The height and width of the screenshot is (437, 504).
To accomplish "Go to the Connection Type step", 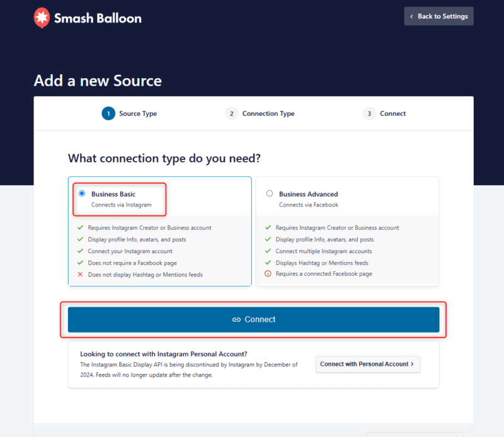I will 268,114.
